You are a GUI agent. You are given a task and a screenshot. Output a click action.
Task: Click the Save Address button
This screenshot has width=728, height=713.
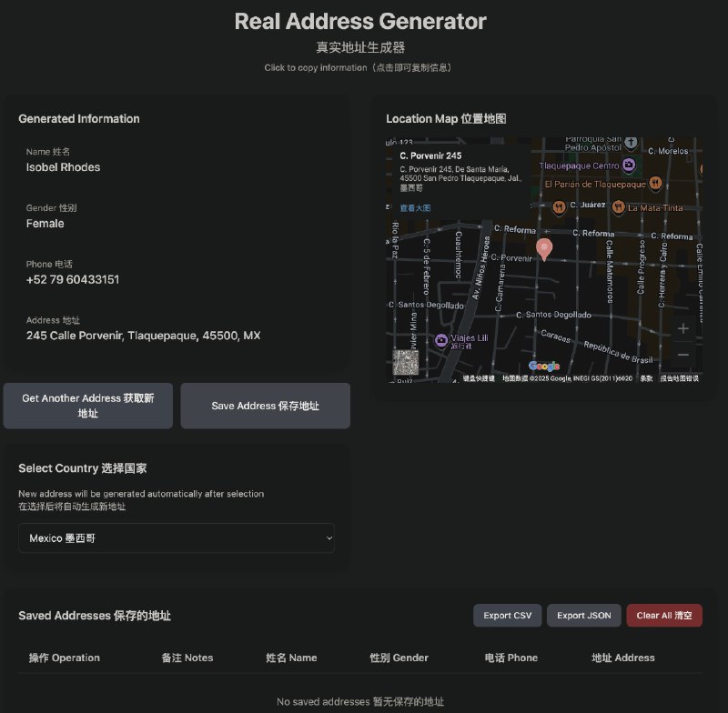coord(265,406)
